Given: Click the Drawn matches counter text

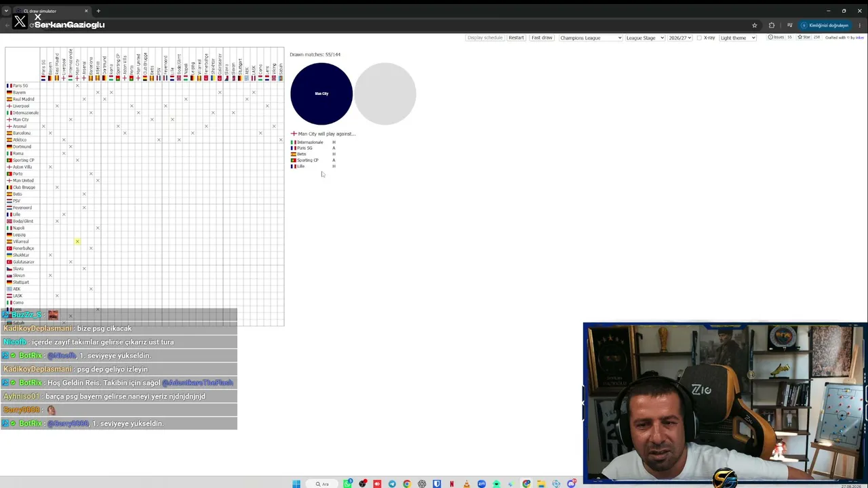Looking at the screenshot, I should 315,54.
